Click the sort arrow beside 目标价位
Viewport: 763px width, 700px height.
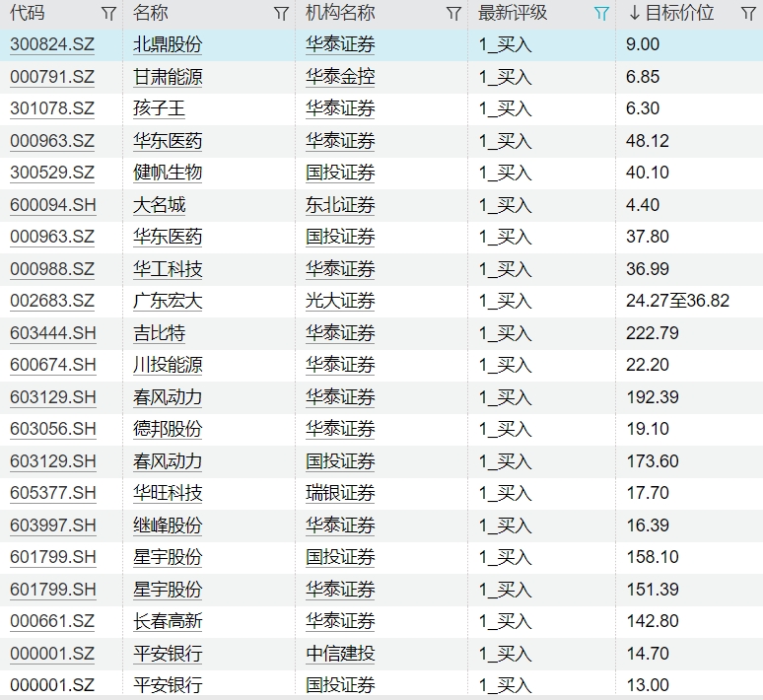[634, 14]
